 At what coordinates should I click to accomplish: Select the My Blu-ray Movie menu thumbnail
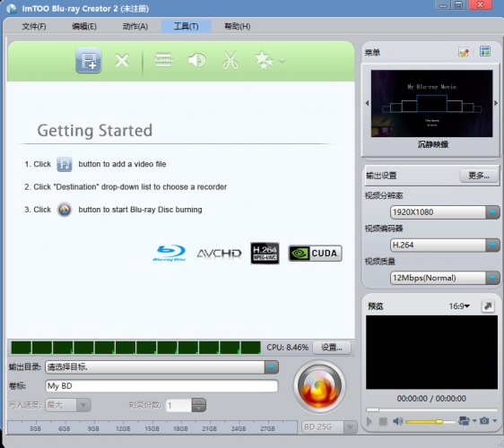pos(431,103)
